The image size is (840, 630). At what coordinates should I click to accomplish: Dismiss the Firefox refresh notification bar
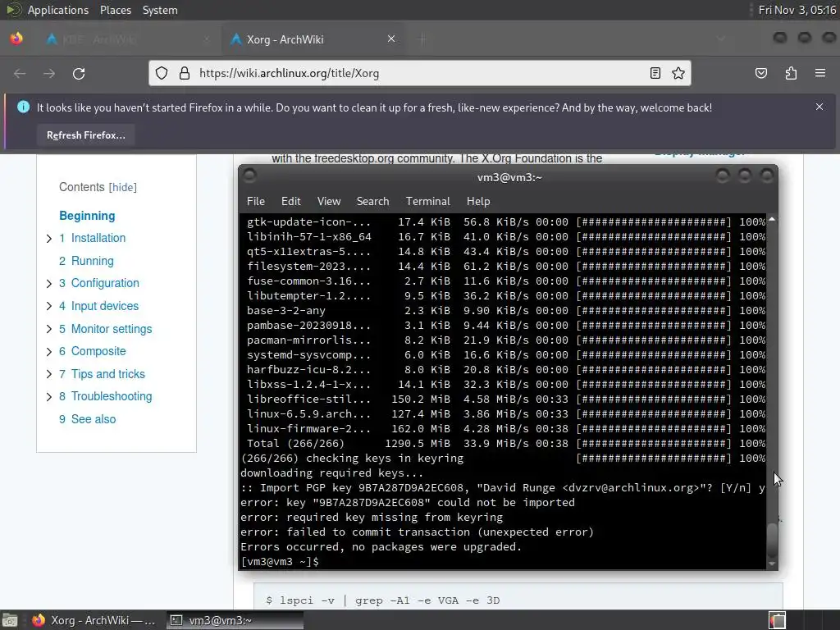pos(819,107)
